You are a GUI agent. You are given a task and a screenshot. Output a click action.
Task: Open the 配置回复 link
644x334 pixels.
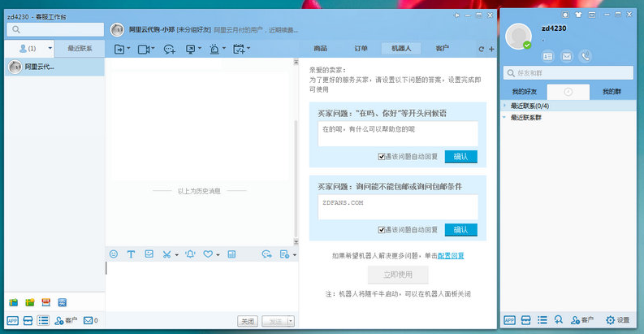click(x=451, y=255)
